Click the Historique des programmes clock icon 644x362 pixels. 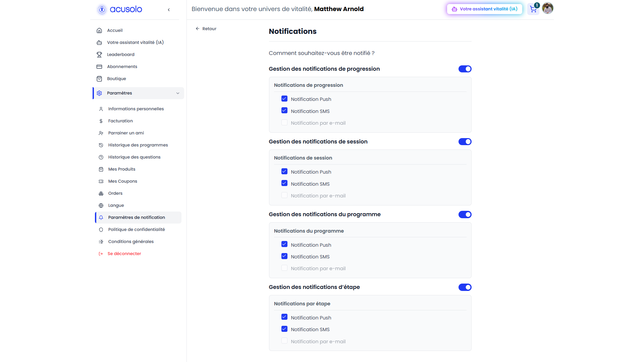click(x=101, y=145)
